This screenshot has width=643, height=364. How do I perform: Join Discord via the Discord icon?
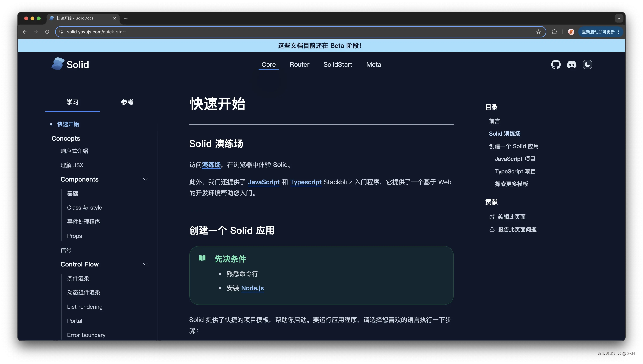572,64
